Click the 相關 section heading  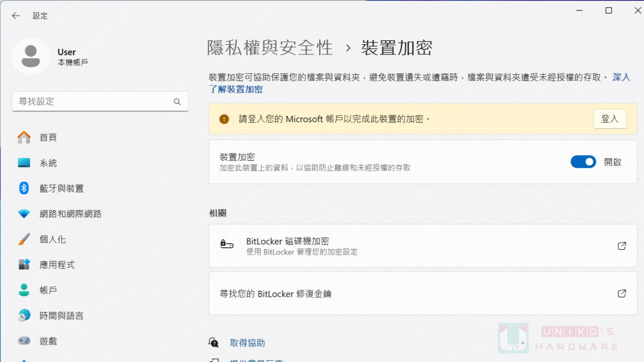pyautogui.click(x=218, y=213)
